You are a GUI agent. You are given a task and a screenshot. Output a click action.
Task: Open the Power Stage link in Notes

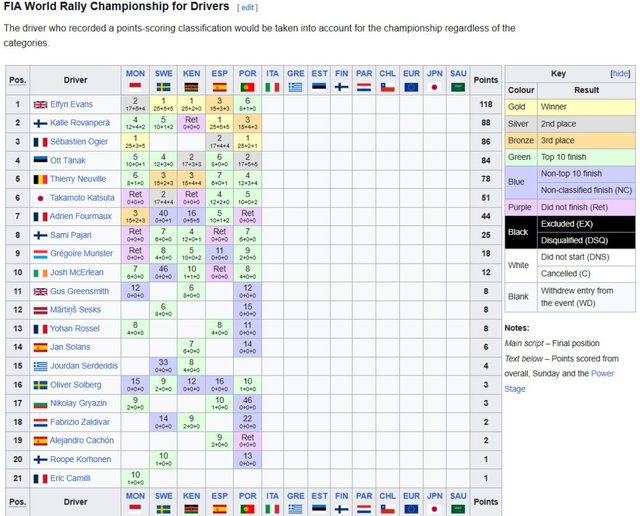click(x=559, y=381)
